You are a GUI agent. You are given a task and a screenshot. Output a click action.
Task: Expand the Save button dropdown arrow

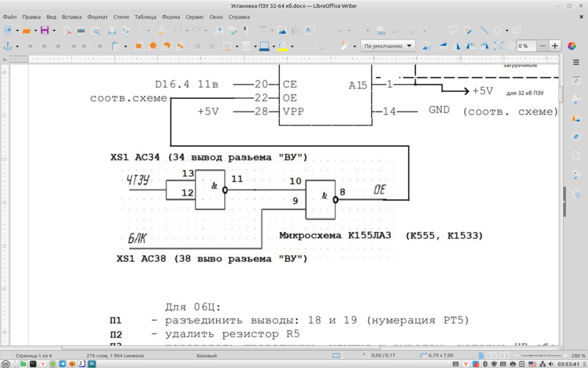click(x=54, y=31)
